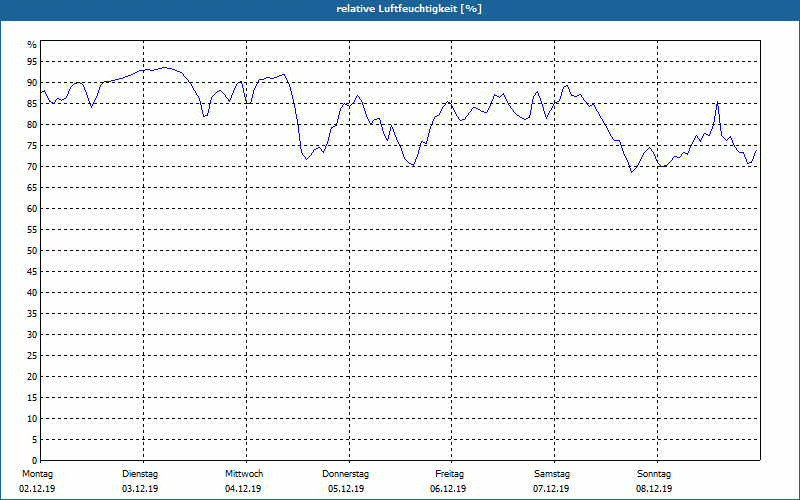Click the '40' y-axis value
The image size is (800, 500).
tap(32, 293)
